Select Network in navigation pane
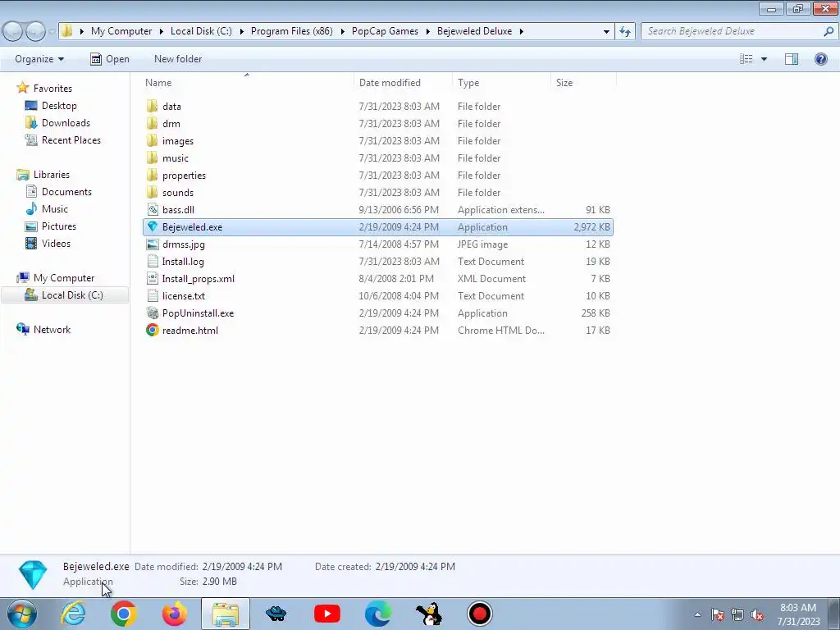Image resolution: width=840 pixels, height=630 pixels. click(x=52, y=330)
